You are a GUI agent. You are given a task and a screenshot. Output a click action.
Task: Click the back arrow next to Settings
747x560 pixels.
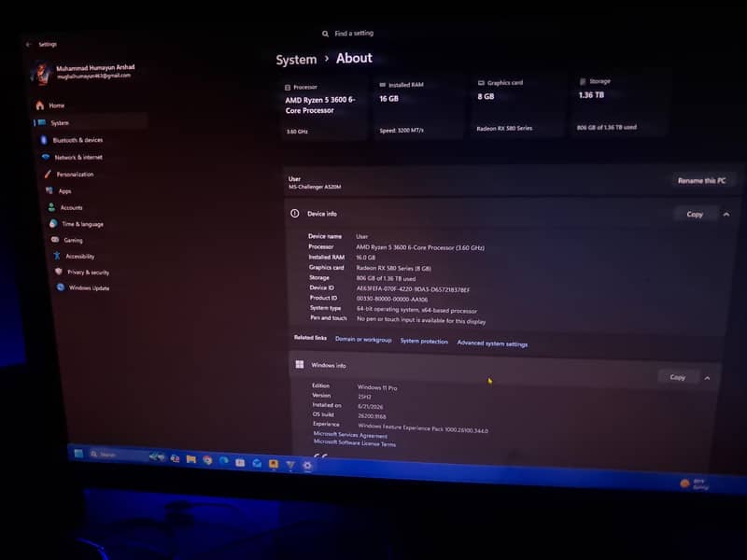pyautogui.click(x=29, y=44)
